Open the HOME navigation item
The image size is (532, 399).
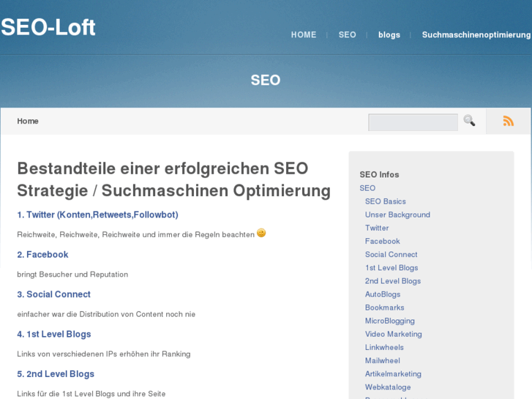[x=304, y=35]
